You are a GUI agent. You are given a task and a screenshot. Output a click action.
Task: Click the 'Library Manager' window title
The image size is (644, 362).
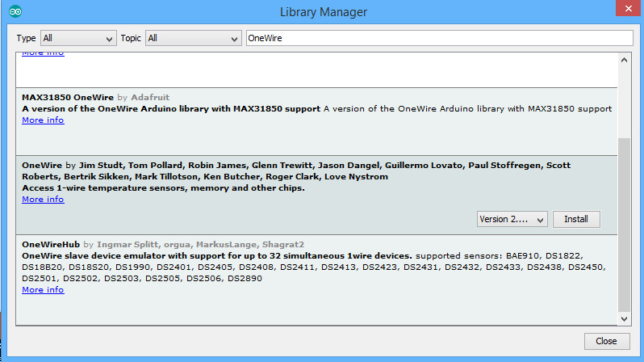click(x=324, y=12)
